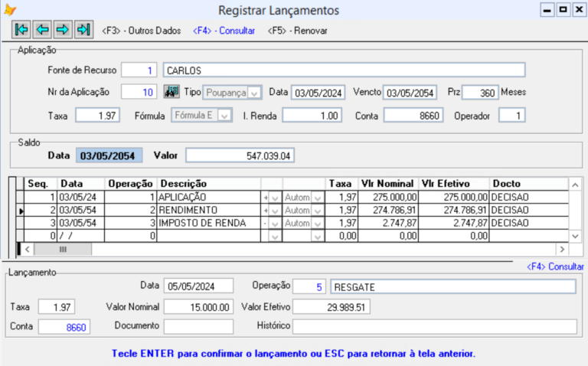Click the application logo in the title bar
The image size is (588, 366).
pos(10,10)
